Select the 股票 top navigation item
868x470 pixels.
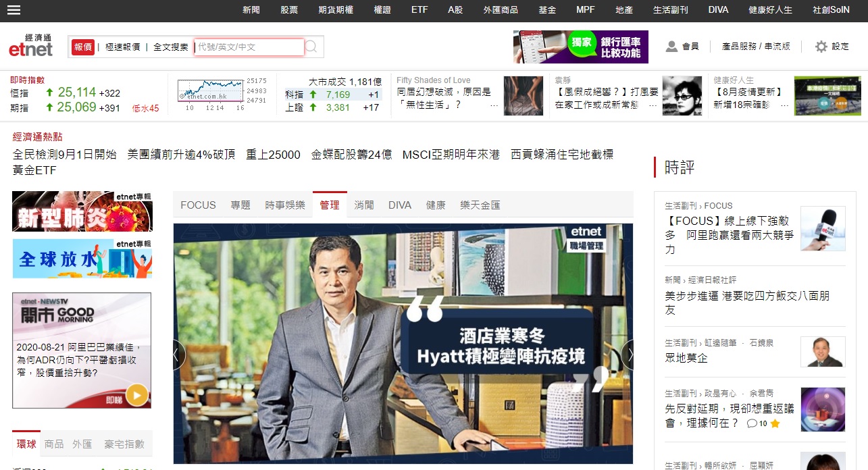pyautogui.click(x=289, y=10)
